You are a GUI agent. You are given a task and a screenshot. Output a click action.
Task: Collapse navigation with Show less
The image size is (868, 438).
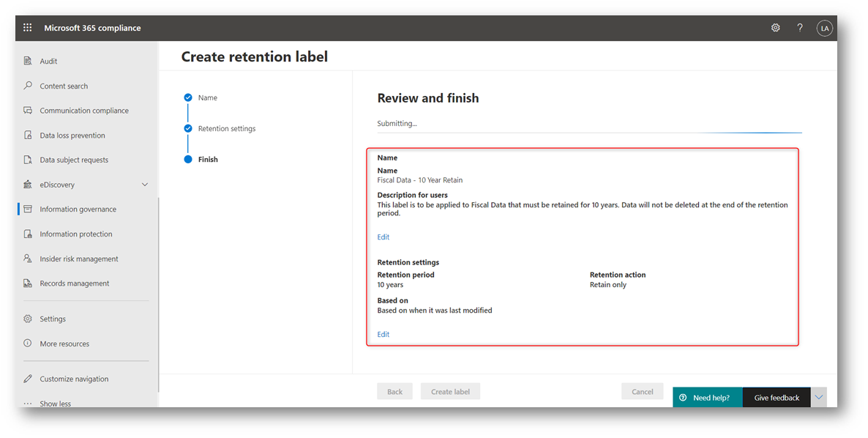[x=55, y=404]
